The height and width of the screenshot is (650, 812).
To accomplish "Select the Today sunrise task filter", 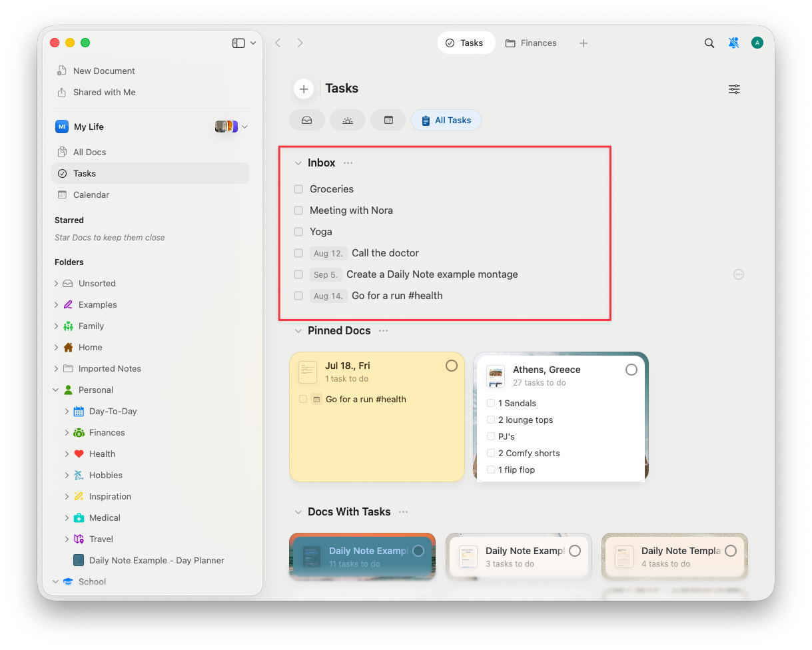I will pos(348,120).
